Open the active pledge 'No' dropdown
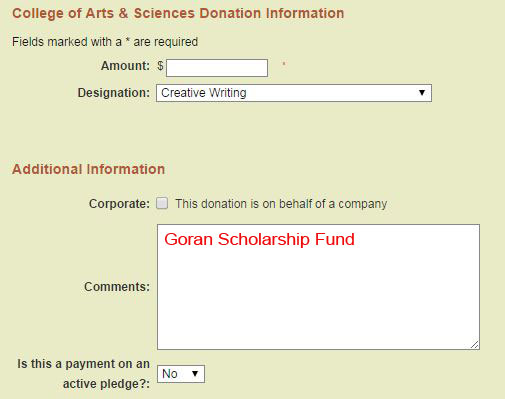 [181, 374]
